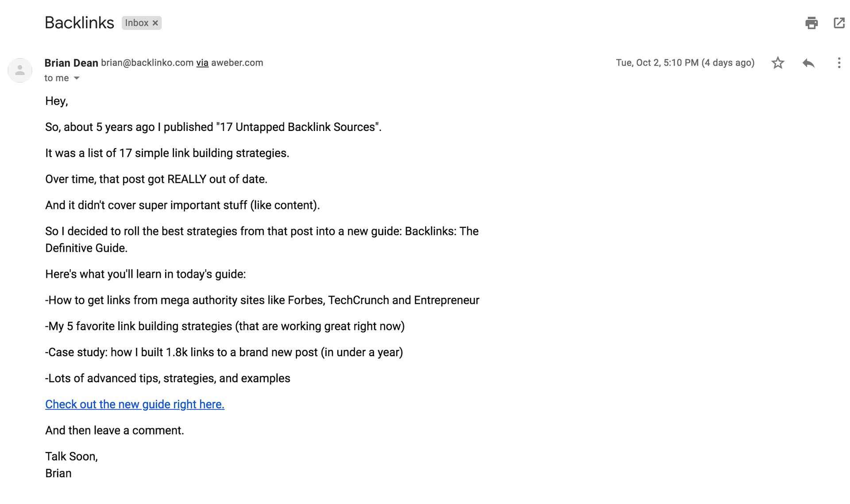Viewport: 850px width, 504px height.
Task: Click the "Talk Soon," closing line
Action: point(71,457)
